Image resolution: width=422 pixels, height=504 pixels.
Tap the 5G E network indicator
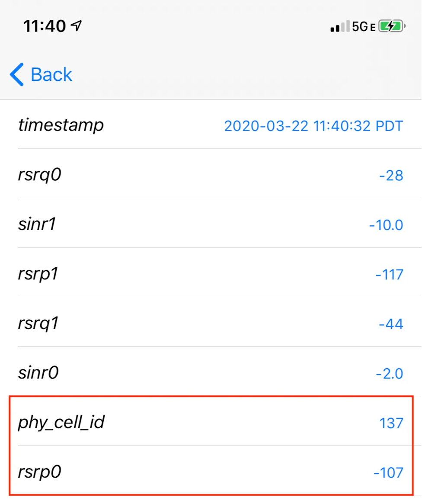click(x=363, y=27)
